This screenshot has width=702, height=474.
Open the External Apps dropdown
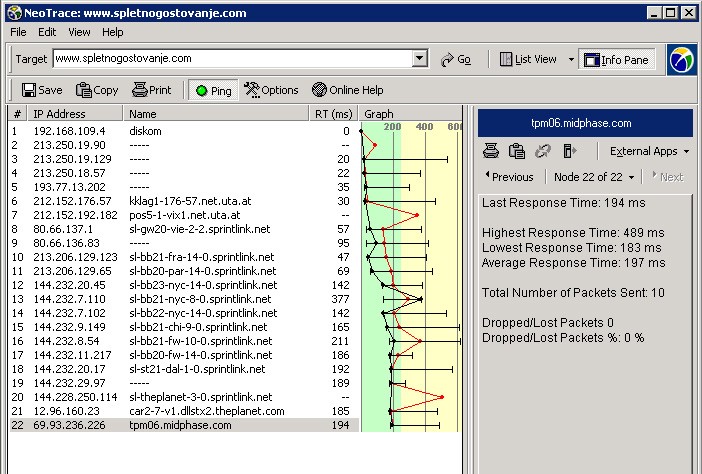[x=649, y=151]
